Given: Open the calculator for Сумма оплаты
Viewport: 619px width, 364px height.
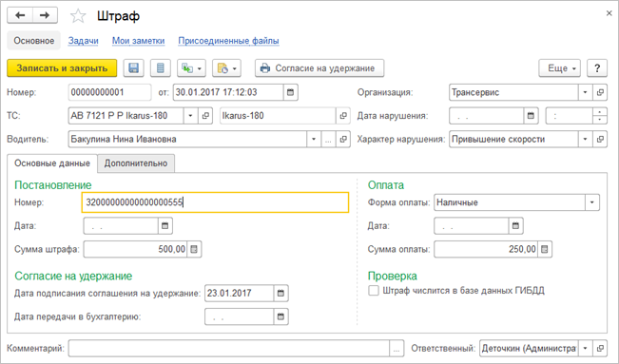Looking at the screenshot, I should [x=545, y=249].
